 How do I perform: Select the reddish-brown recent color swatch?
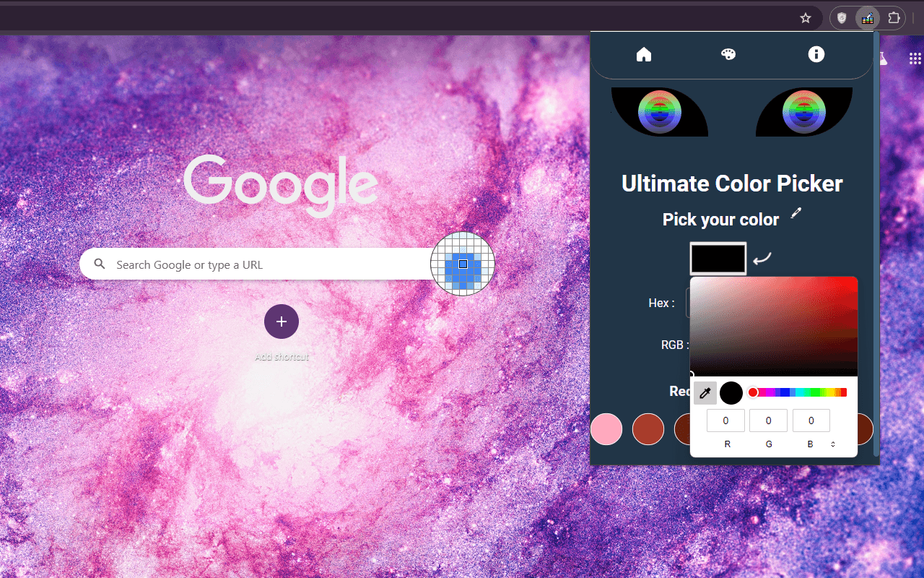coord(648,429)
